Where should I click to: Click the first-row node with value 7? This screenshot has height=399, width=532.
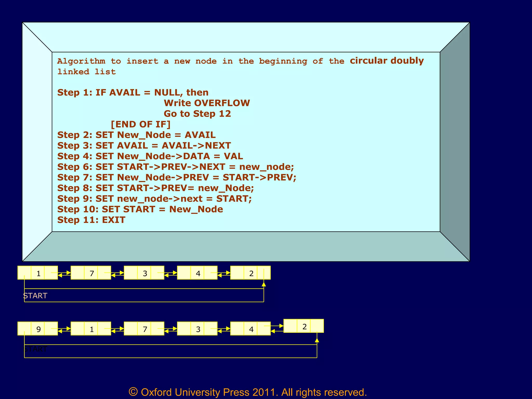pyautogui.click(x=91, y=273)
